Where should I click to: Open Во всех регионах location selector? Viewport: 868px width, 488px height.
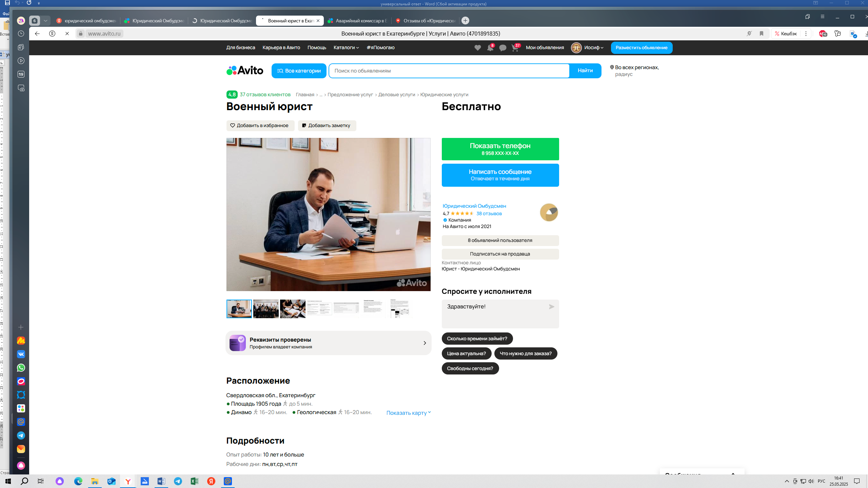tap(634, 71)
